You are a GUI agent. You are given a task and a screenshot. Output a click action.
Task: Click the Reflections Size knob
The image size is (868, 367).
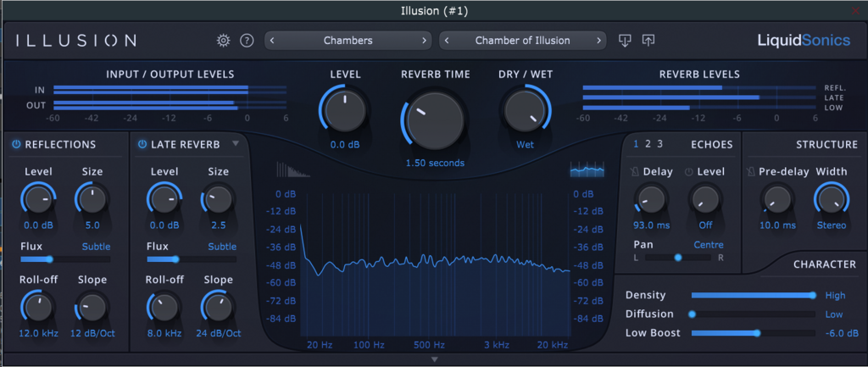[92, 199]
